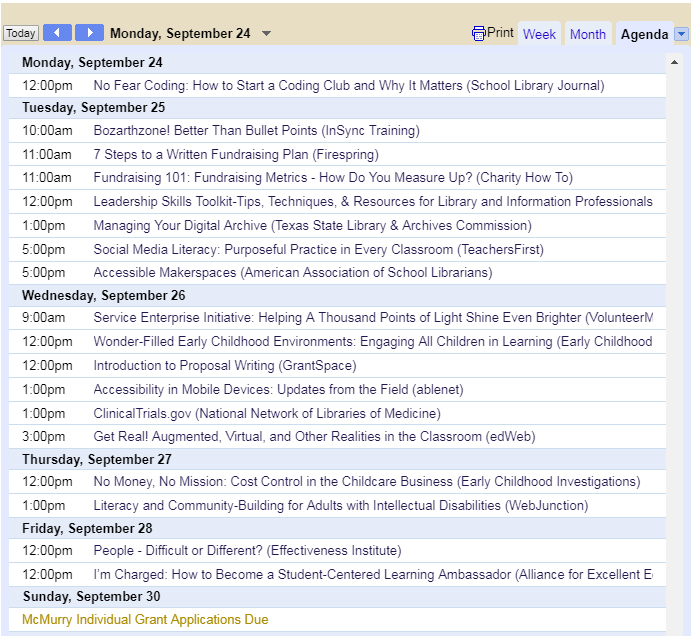
Task: Open McMurry Individual Grant Applications Due
Action: coord(145,620)
